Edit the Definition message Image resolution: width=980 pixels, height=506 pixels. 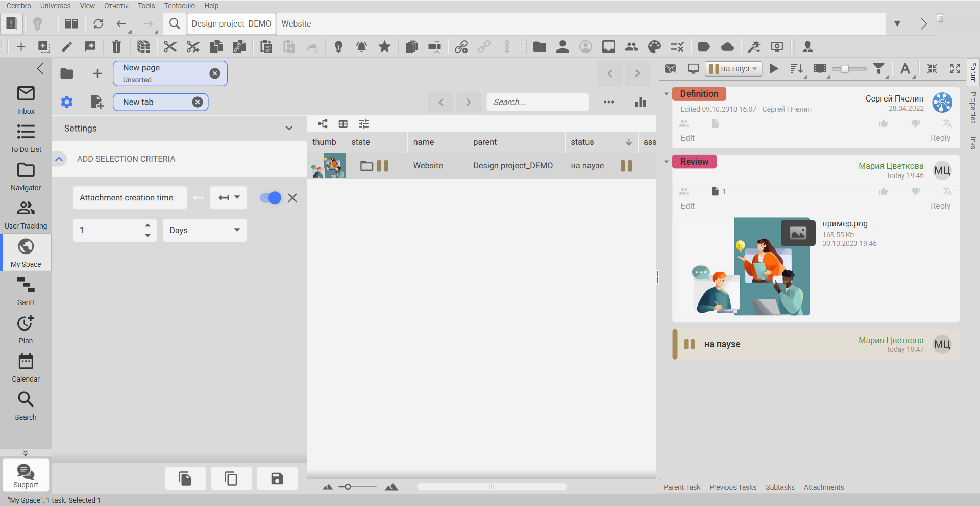click(688, 138)
